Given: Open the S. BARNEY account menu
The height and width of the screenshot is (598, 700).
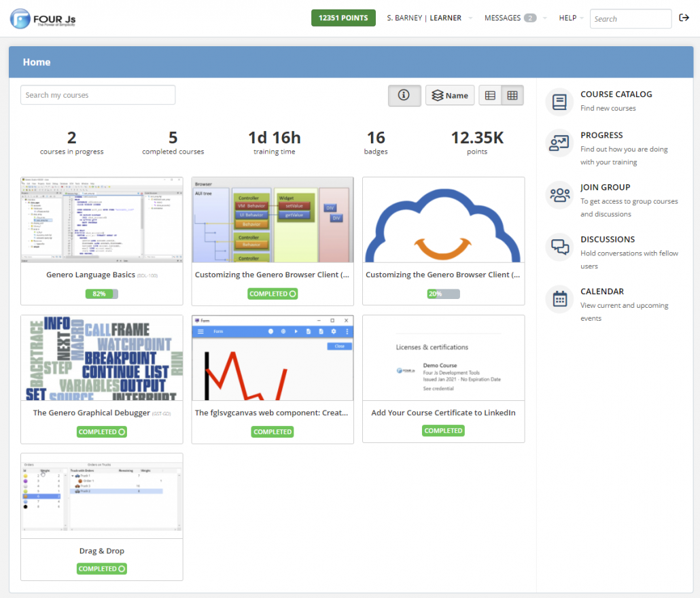Looking at the screenshot, I should [x=404, y=18].
